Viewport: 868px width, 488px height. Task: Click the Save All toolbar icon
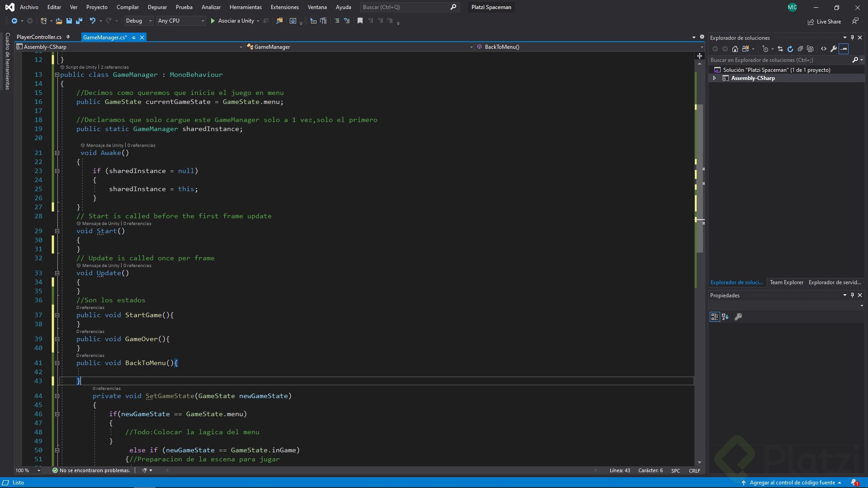[x=79, y=21]
